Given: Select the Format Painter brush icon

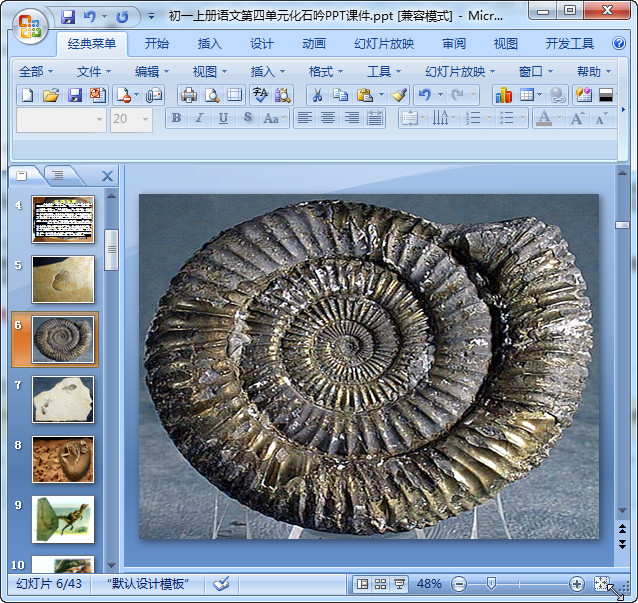Looking at the screenshot, I should pos(399,95).
